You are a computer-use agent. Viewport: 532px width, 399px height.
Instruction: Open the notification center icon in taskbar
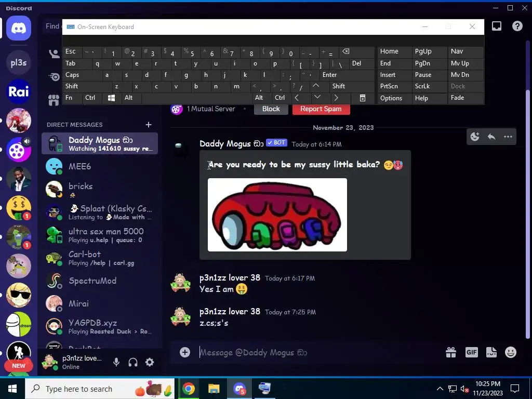click(x=515, y=389)
